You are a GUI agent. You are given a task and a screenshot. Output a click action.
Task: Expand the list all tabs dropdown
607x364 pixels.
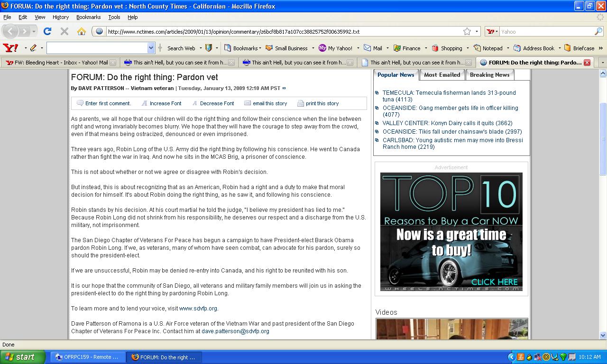[602, 63]
